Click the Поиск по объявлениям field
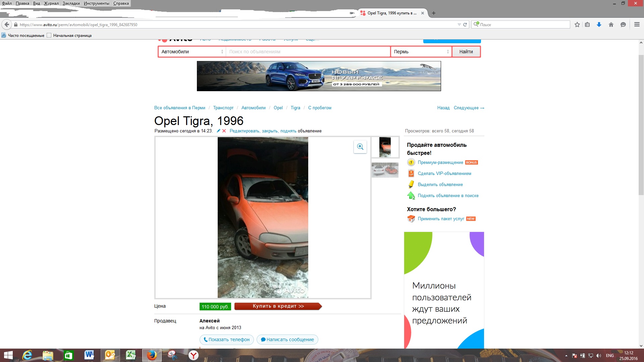The image size is (644, 362). click(308, 52)
